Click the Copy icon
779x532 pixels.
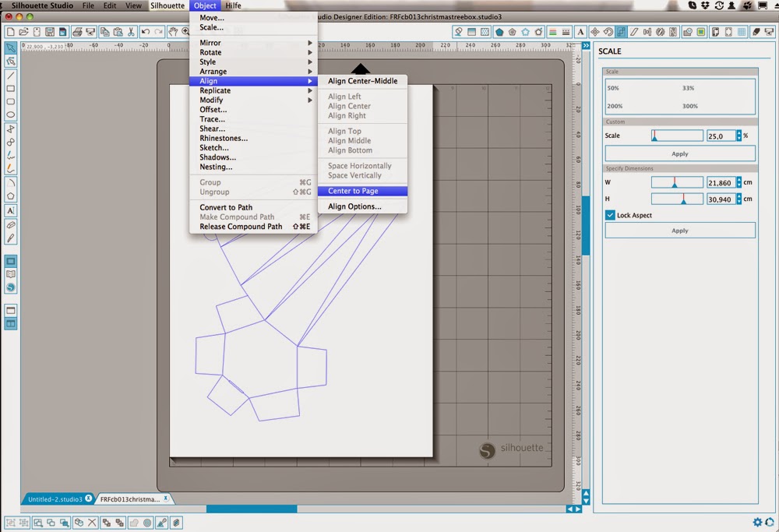105,32
